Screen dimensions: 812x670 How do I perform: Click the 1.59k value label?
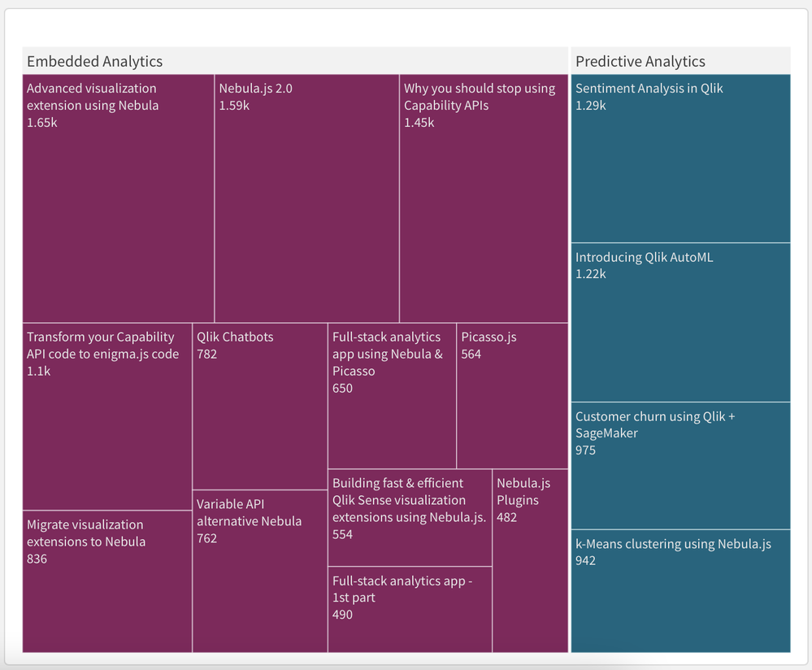point(234,105)
